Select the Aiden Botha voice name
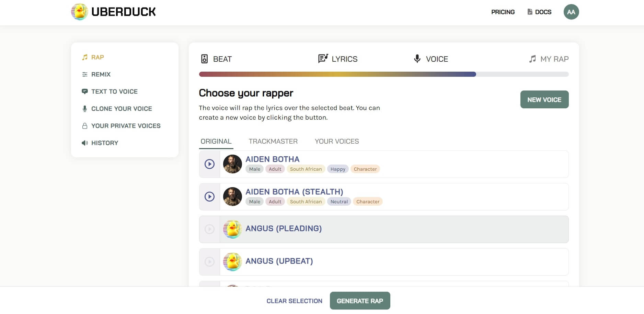644x314 pixels. (x=273, y=159)
